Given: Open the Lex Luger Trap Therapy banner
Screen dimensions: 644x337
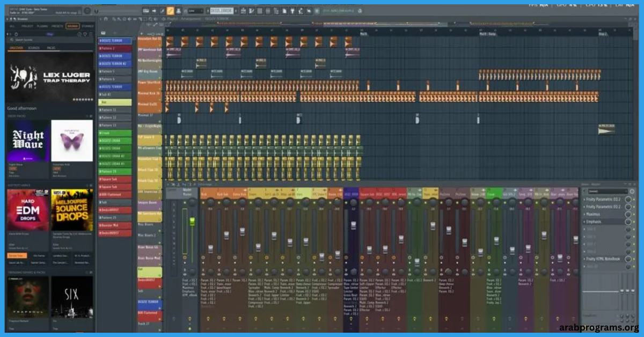Looking at the screenshot, I should [50, 78].
